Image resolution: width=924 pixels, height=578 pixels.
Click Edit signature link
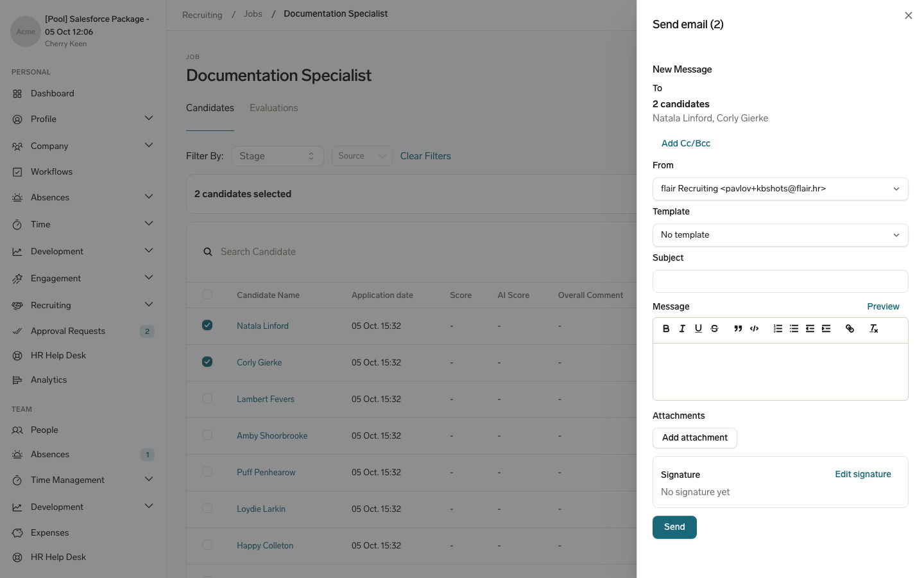click(863, 474)
